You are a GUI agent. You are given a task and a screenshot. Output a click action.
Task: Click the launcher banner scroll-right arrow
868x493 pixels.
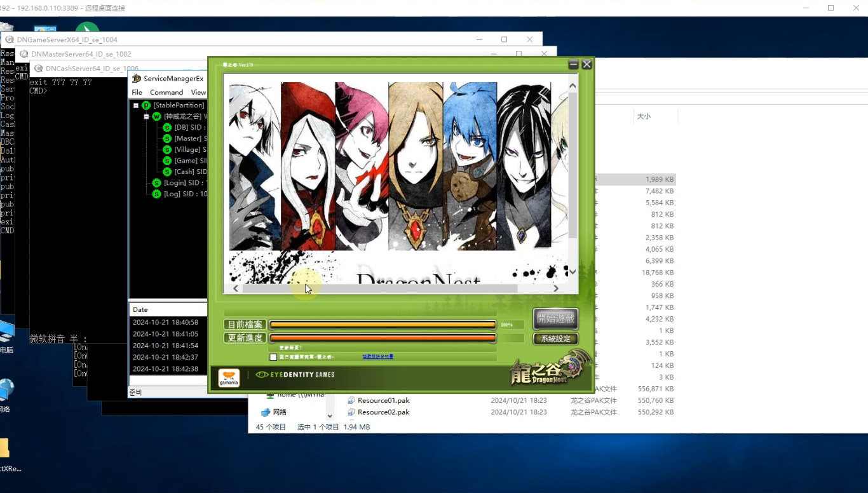556,288
